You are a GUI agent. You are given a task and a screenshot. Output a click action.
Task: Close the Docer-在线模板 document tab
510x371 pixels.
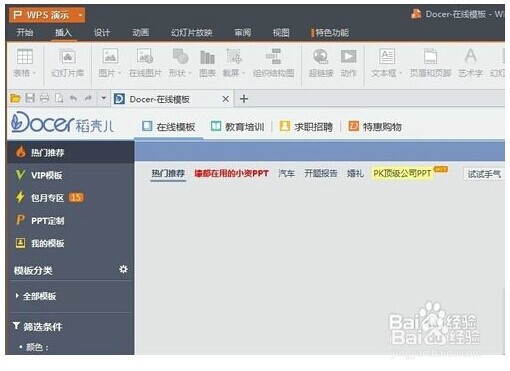pos(226,99)
